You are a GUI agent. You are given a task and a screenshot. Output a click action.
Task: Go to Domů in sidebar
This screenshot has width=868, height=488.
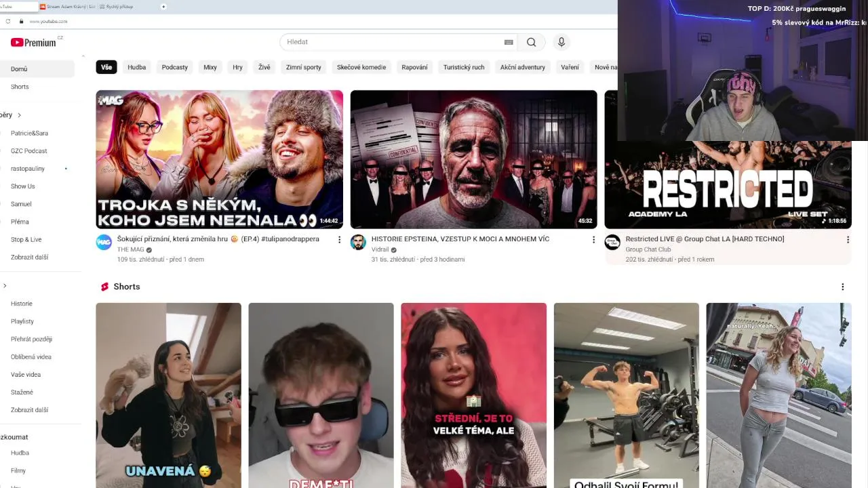point(37,69)
